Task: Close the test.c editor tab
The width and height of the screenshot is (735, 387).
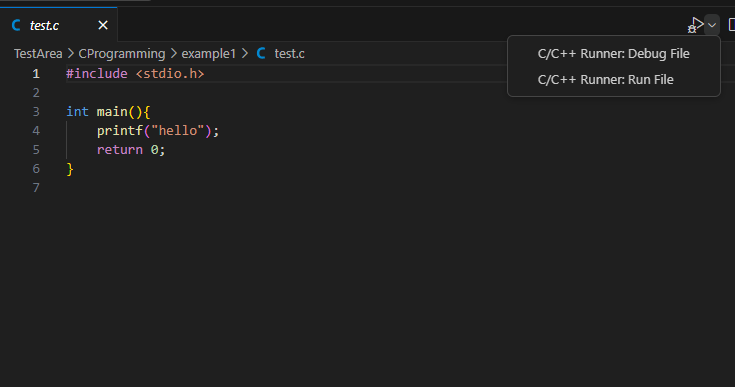Action: point(103,25)
